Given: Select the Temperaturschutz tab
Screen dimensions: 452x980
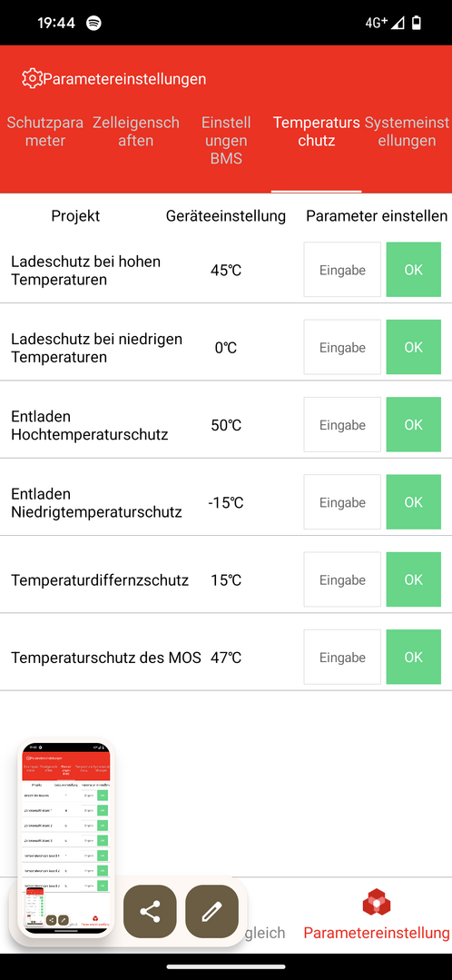Looking at the screenshot, I should [x=317, y=132].
